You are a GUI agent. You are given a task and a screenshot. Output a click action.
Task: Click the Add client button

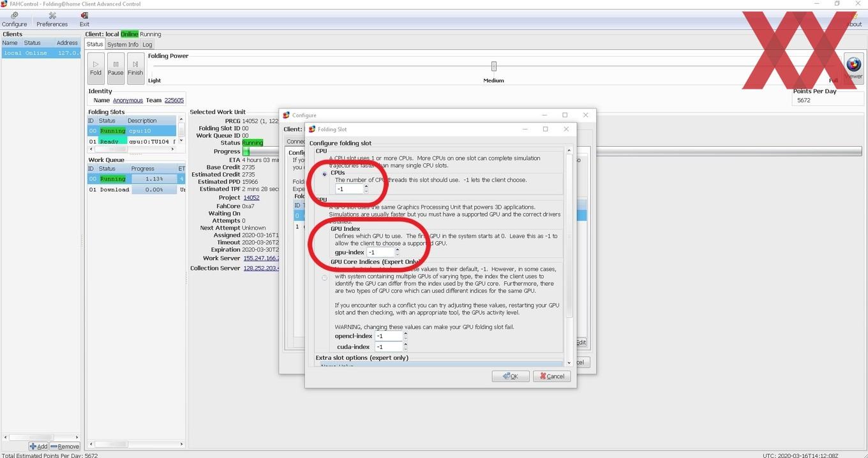pyautogui.click(x=38, y=447)
